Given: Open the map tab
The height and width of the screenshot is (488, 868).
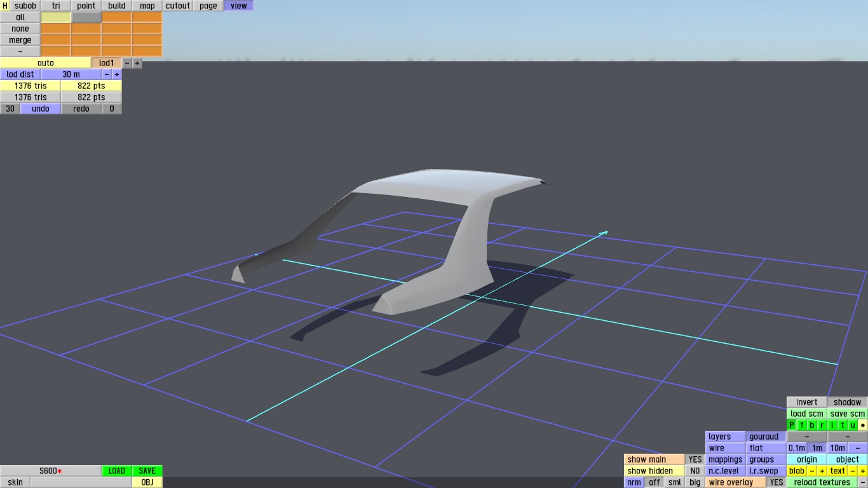Looking at the screenshot, I should 147,6.
